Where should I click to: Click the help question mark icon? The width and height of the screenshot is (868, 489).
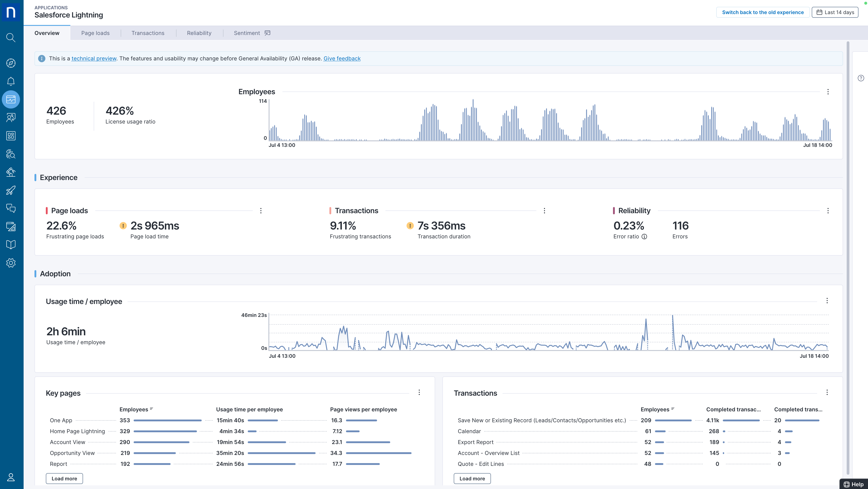pyautogui.click(x=861, y=78)
